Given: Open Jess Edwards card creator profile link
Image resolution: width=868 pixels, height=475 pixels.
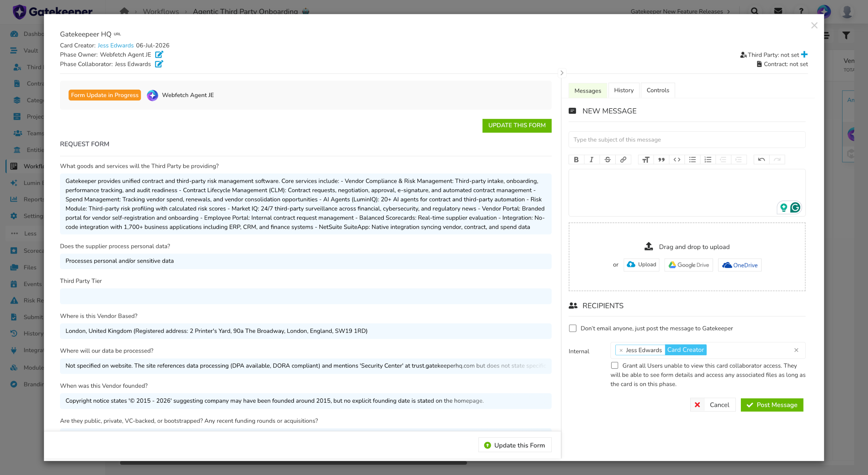Looking at the screenshot, I should (116, 45).
